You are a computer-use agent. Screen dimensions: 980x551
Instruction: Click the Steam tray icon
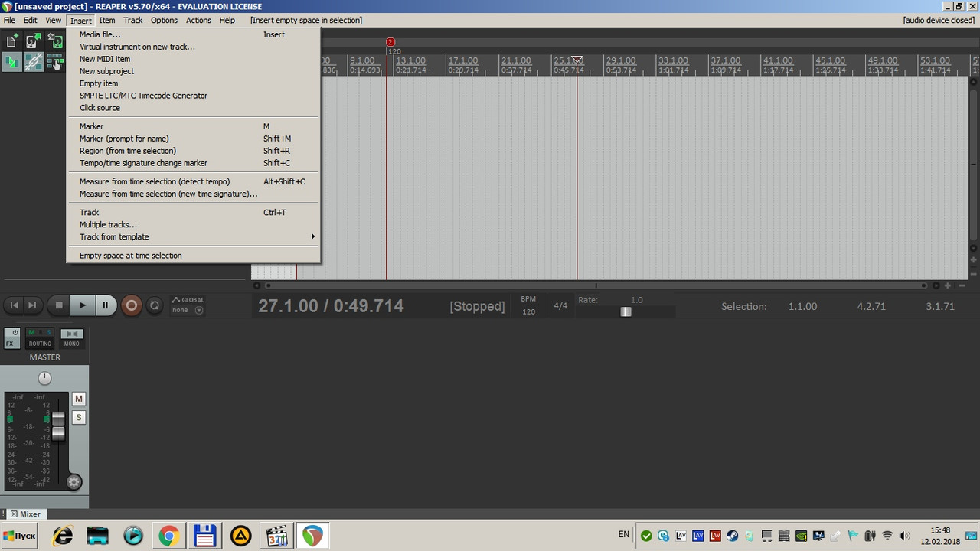point(732,536)
